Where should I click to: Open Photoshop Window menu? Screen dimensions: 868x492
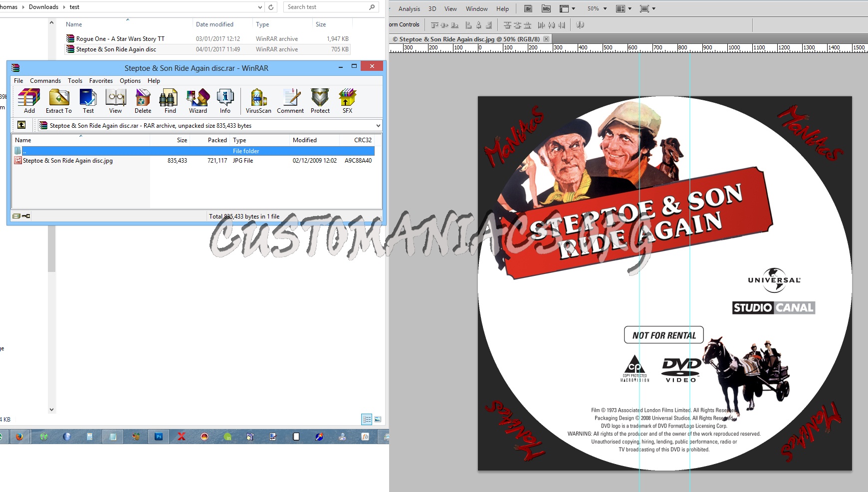[476, 9]
